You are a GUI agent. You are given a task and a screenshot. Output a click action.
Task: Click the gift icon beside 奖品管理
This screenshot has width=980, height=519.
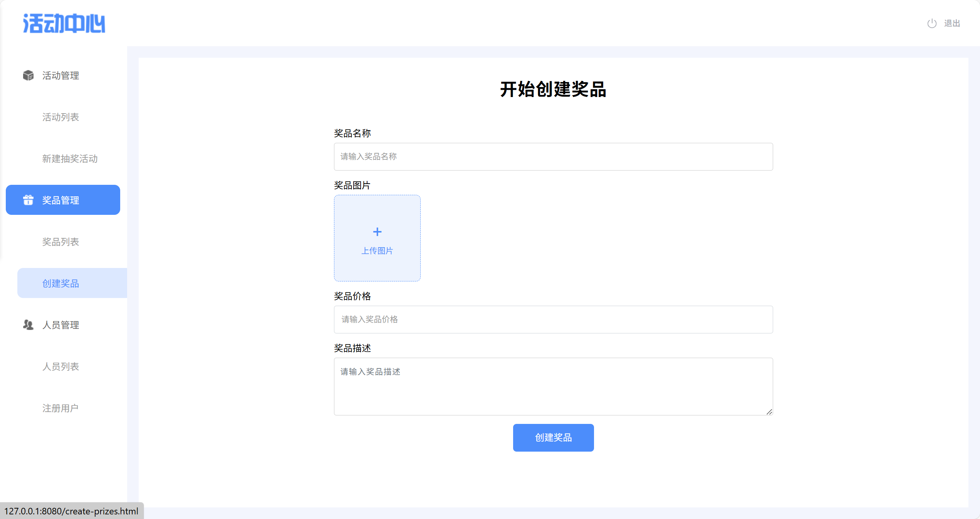28,200
